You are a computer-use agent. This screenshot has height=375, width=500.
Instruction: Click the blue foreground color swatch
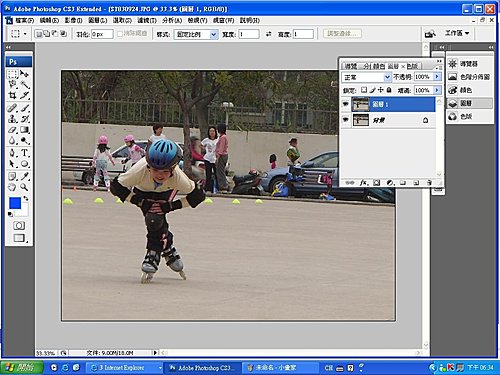click(15, 203)
